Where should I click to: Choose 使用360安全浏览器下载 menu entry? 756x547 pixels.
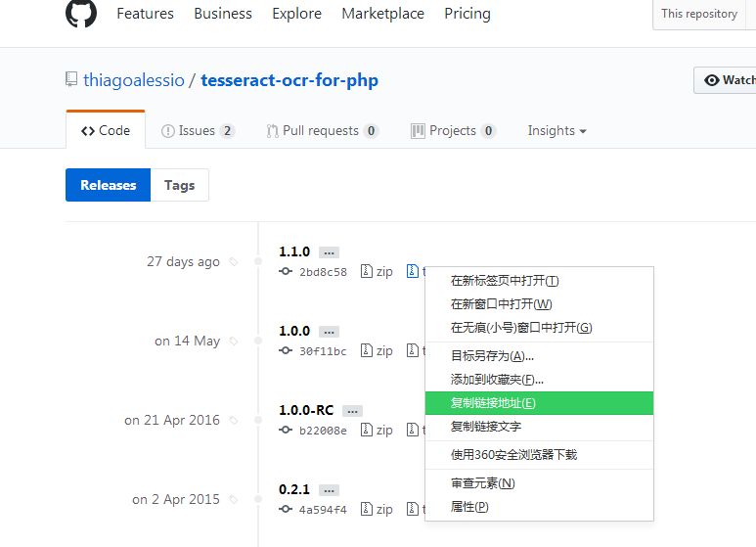point(539,455)
